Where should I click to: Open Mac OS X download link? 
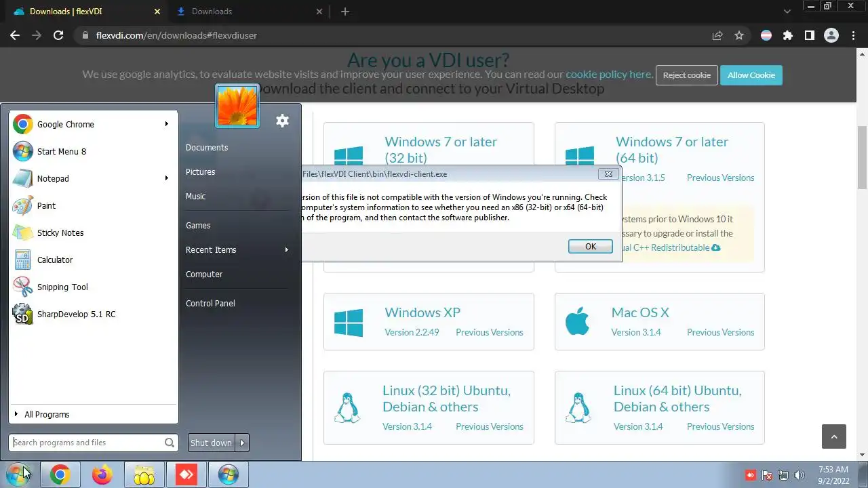(640, 312)
